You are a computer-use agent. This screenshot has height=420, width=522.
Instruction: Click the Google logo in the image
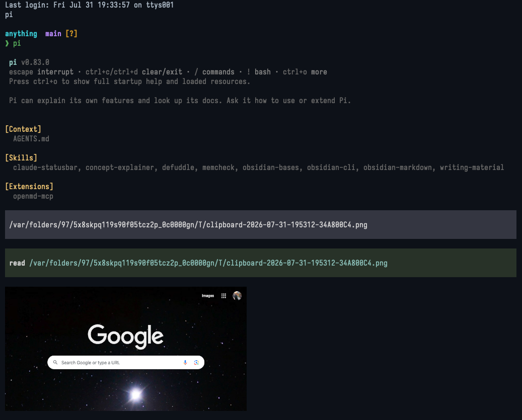coord(125,337)
